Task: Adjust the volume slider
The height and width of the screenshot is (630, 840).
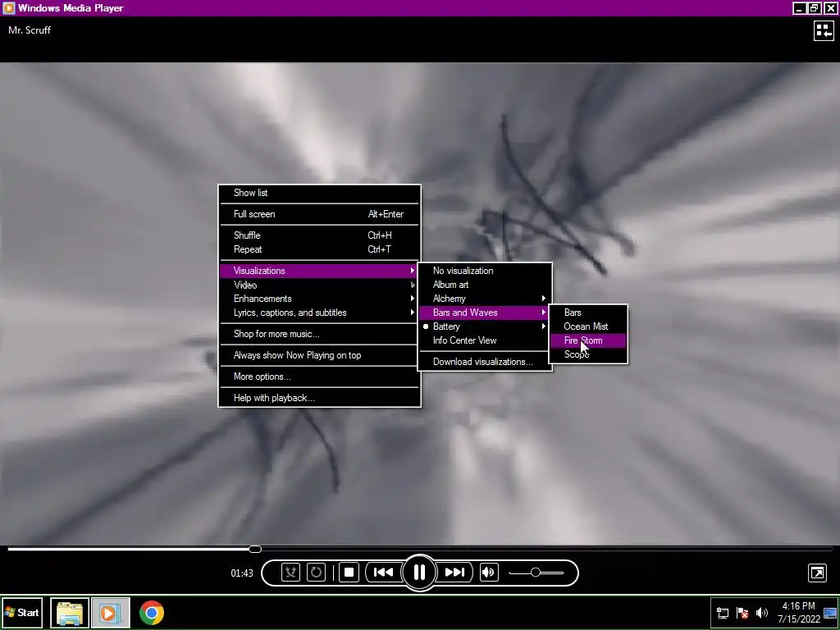Action: (x=536, y=572)
